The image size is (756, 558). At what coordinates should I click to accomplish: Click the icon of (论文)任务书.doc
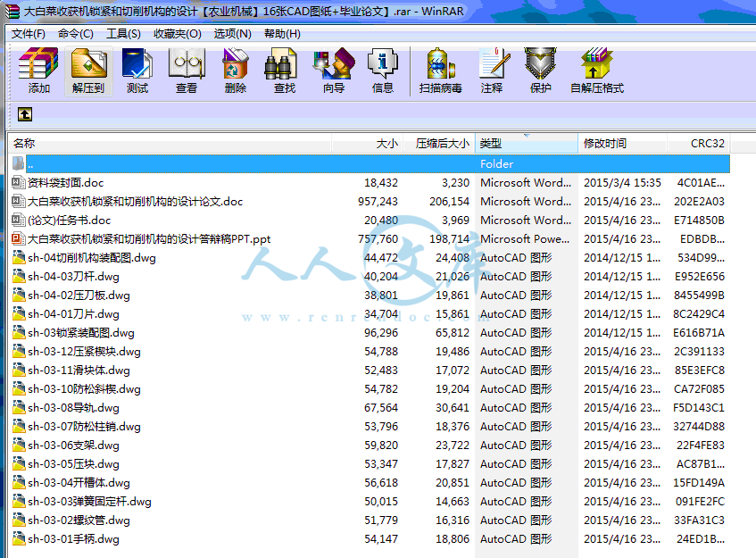click(19, 220)
